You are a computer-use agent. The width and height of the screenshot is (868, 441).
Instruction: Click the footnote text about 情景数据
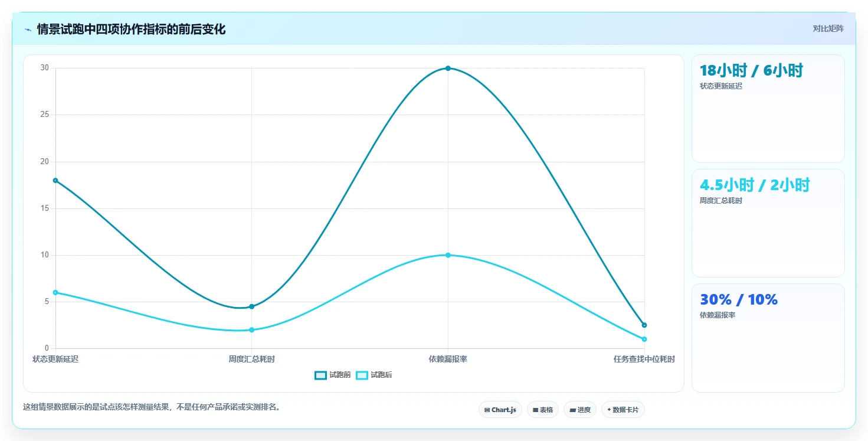point(152,407)
